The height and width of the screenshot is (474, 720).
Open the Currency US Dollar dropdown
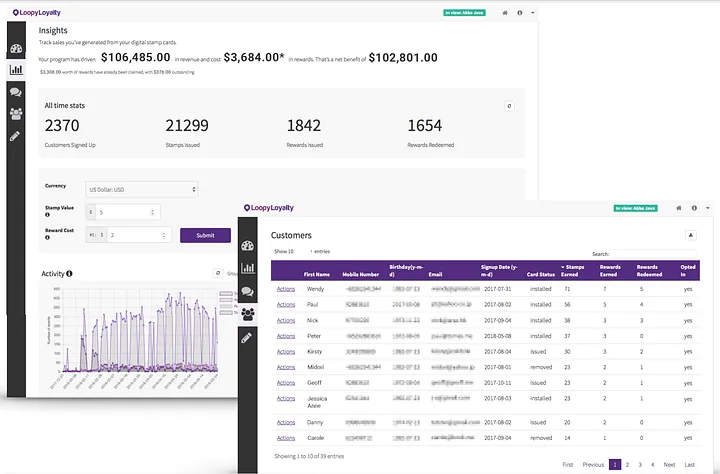(141, 189)
